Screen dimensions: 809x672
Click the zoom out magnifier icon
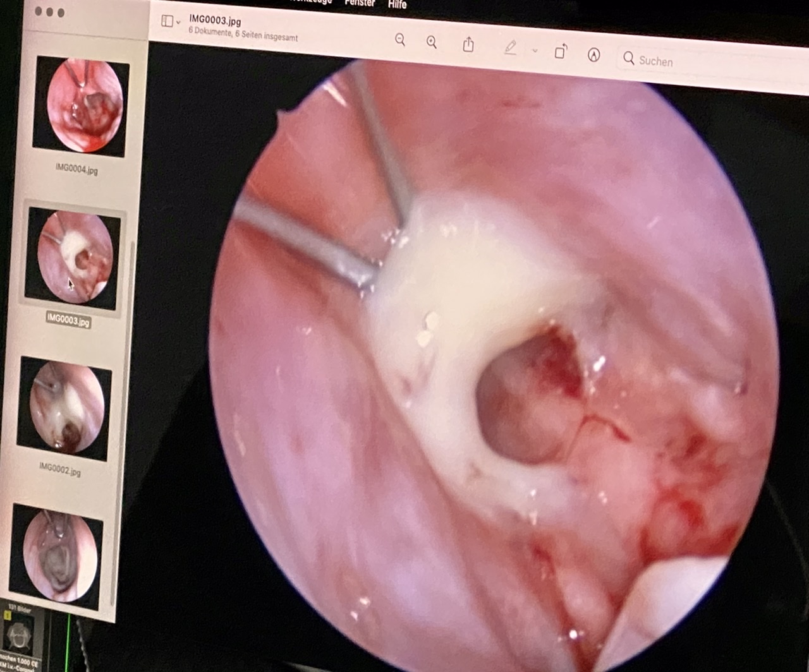(400, 40)
